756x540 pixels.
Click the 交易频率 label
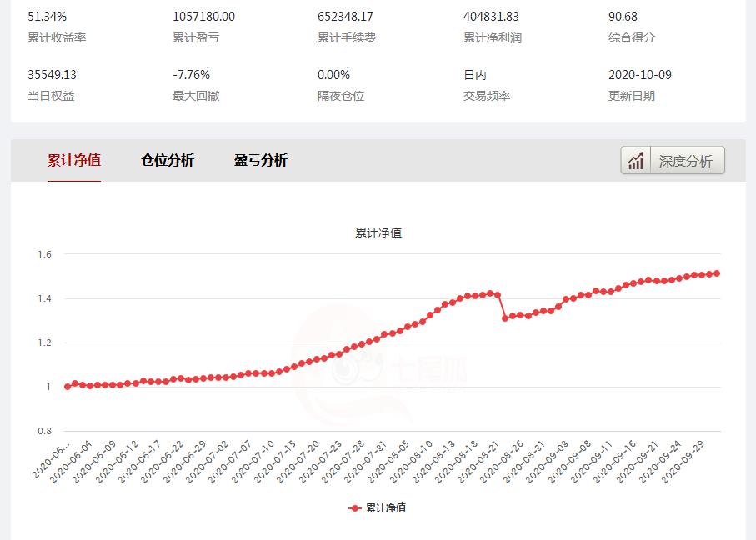[x=487, y=96]
